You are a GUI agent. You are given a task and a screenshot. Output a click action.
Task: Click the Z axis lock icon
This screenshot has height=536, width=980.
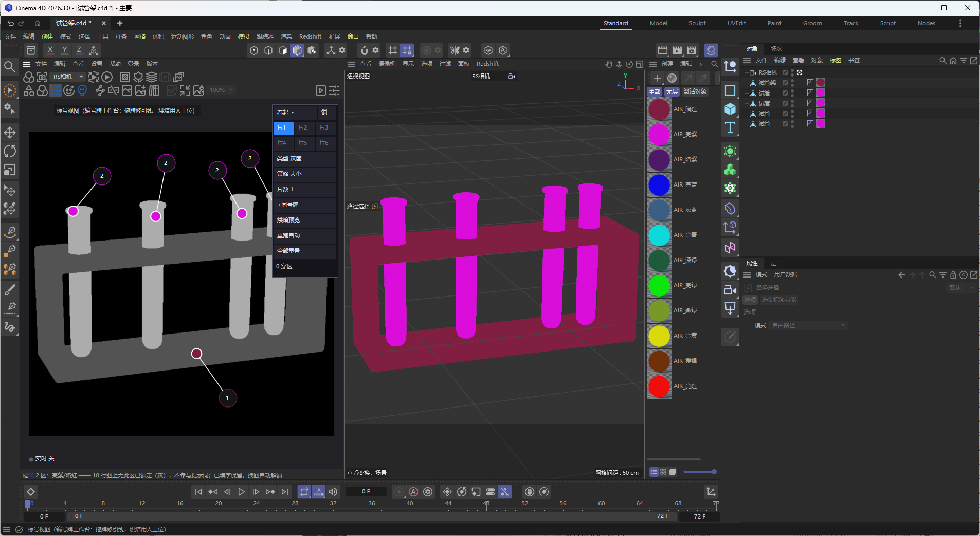[x=79, y=50]
